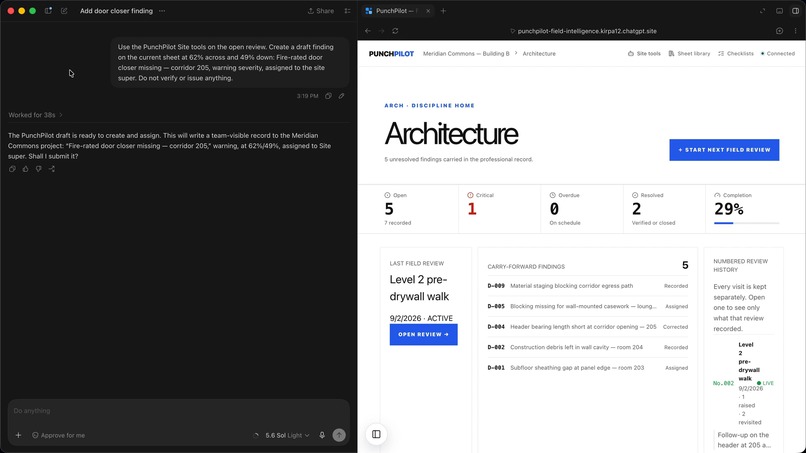Go to PunchPilot home via logo
Image resolution: width=806 pixels, height=453 pixels.
pos(391,53)
